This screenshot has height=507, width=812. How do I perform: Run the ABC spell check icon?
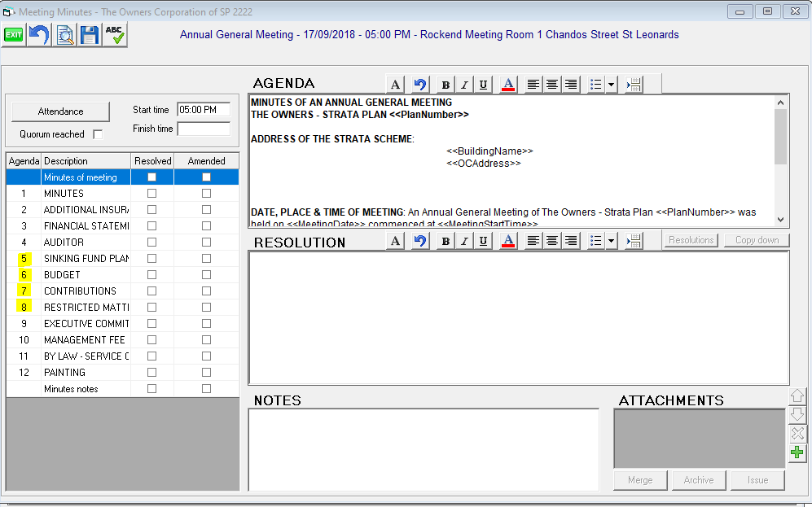pyautogui.click(x=115, y=35)
